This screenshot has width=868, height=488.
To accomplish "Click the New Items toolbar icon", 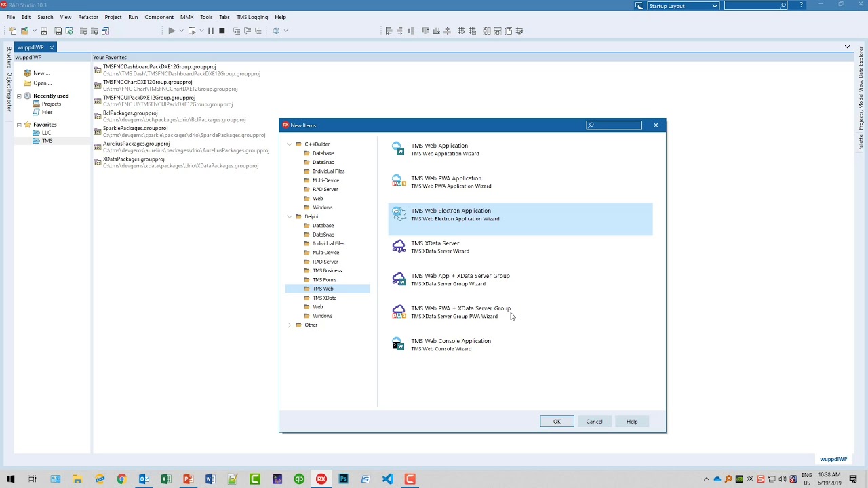I will click(x=13, y=30).
